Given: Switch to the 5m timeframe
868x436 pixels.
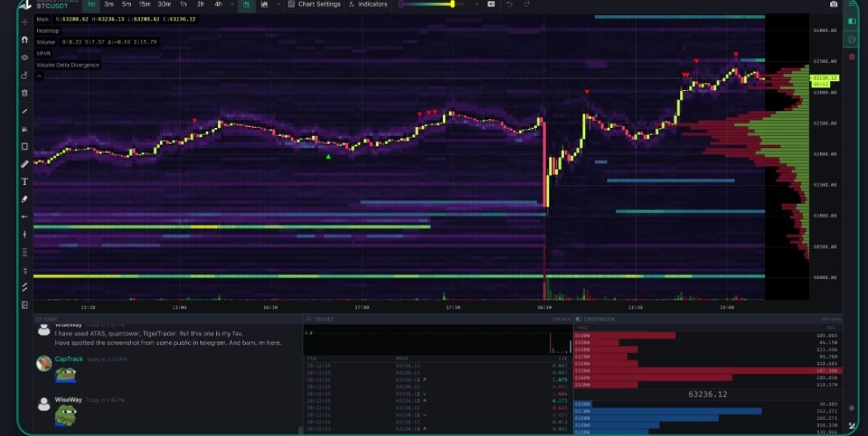Looking at the screenshot, I should (126, 5).
